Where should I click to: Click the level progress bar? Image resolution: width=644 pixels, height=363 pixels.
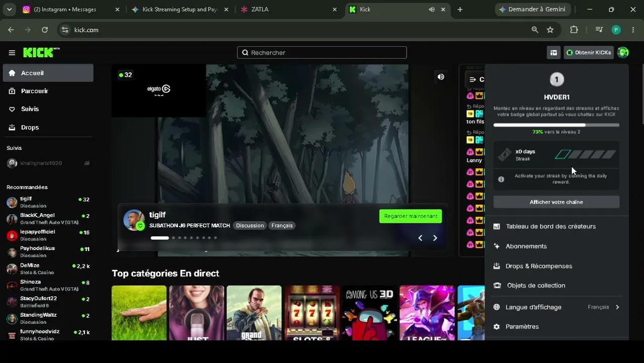(x=556, y=125)
